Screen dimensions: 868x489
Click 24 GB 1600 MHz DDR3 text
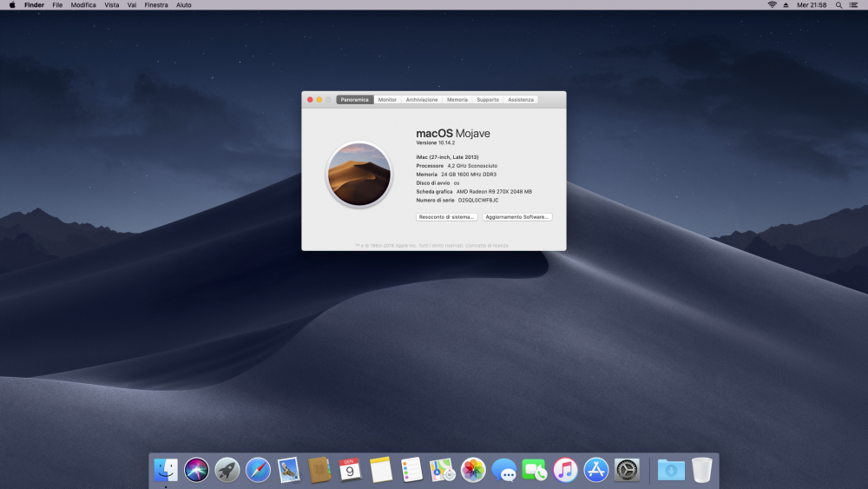pyautogui.click(x=469, y=175)
